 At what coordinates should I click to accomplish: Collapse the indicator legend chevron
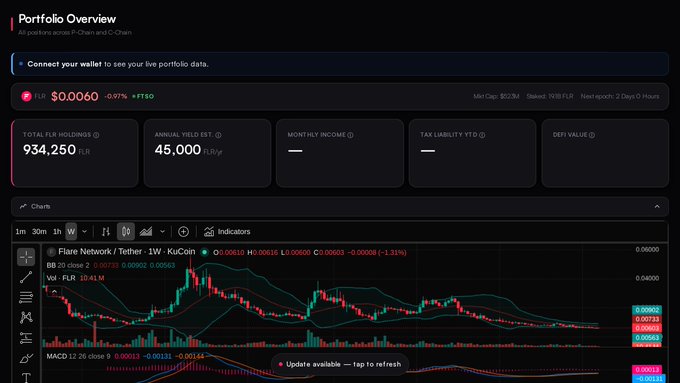pos(54,292)
